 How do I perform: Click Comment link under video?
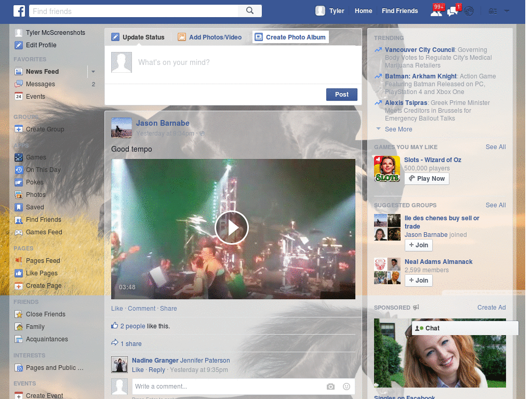coord(141,309)
